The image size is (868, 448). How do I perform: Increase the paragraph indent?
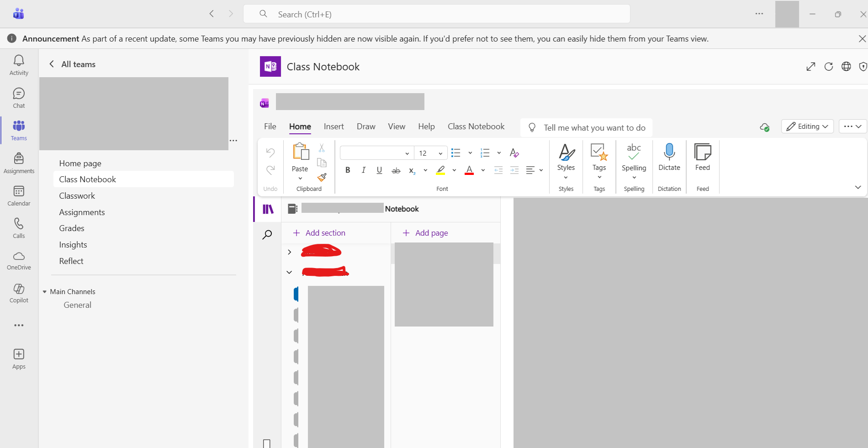pyautogui.click(x=514, y=170)
